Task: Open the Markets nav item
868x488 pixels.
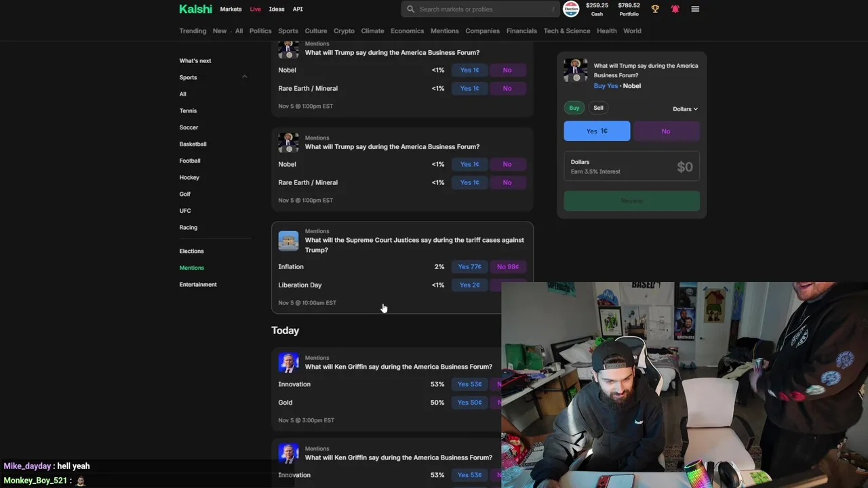Action: tap(231, 9)
